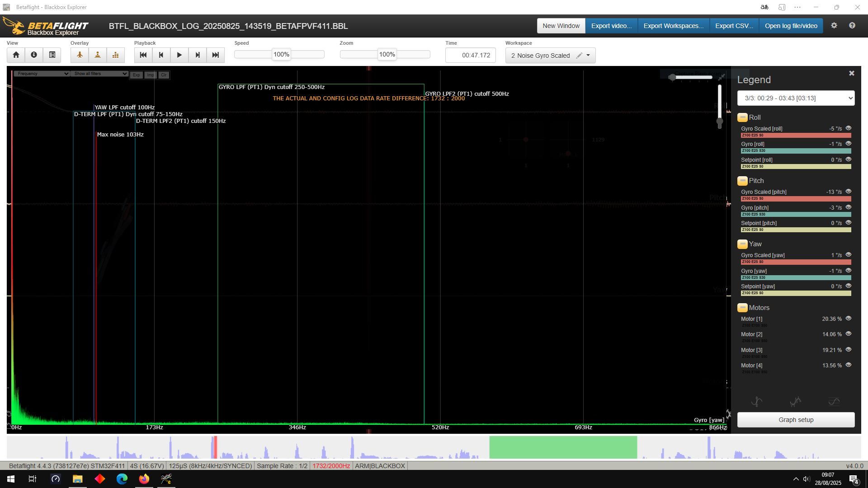Open the Show all filters dropdown
This screenshot has height=488, width=868.
click(99, 74)
